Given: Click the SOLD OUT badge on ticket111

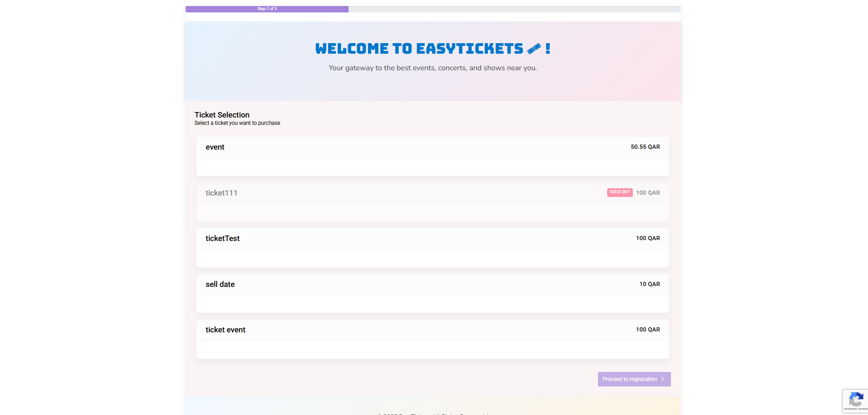Looking at the screenshot, I should (x=619, y=192).
